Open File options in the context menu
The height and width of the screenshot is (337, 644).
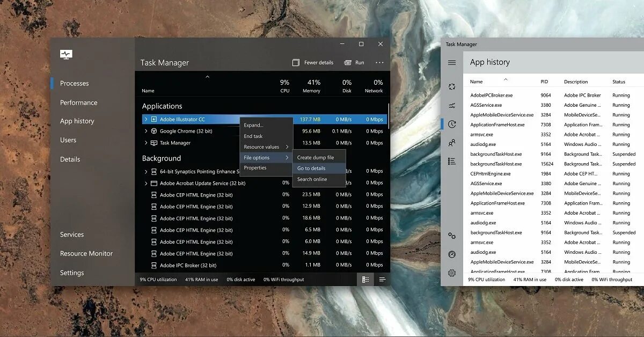coord(266,158)
